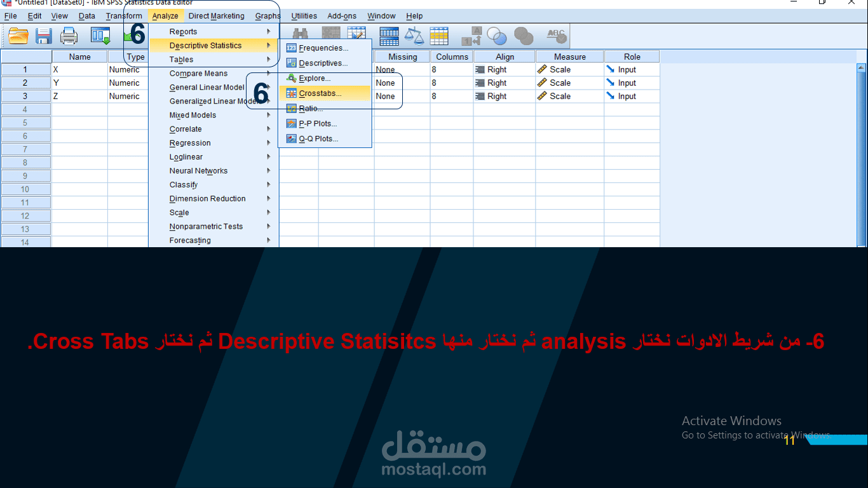Open the View menu
868x488 pixels.
(x=59, y=16)
